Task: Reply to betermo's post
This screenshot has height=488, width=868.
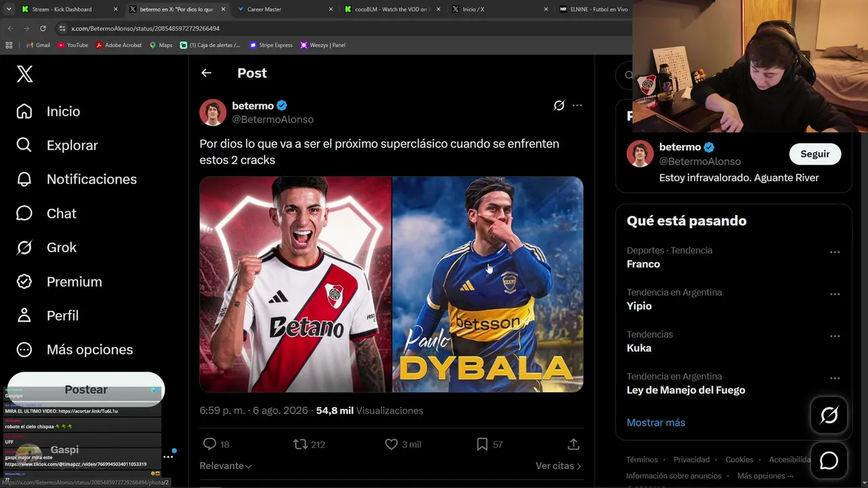Action: (216, 445)
